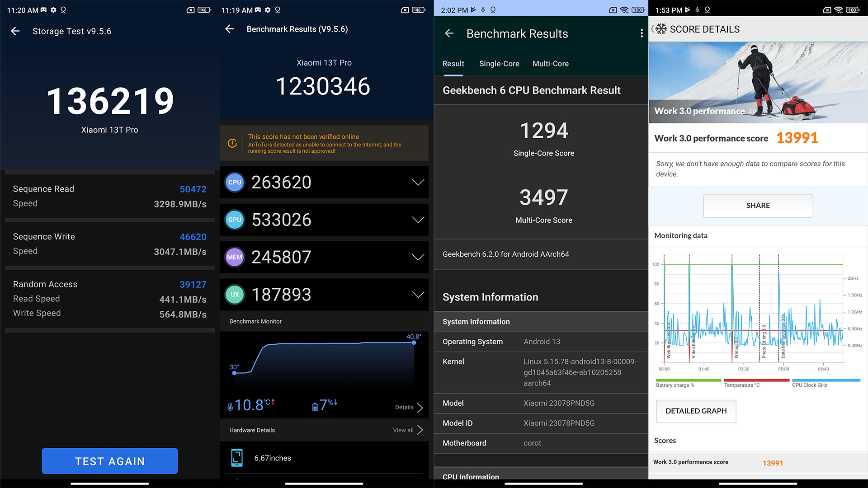The image size is (868, 488).
Task: Switch to the Multi-Core tab
Action: [551, 64]
